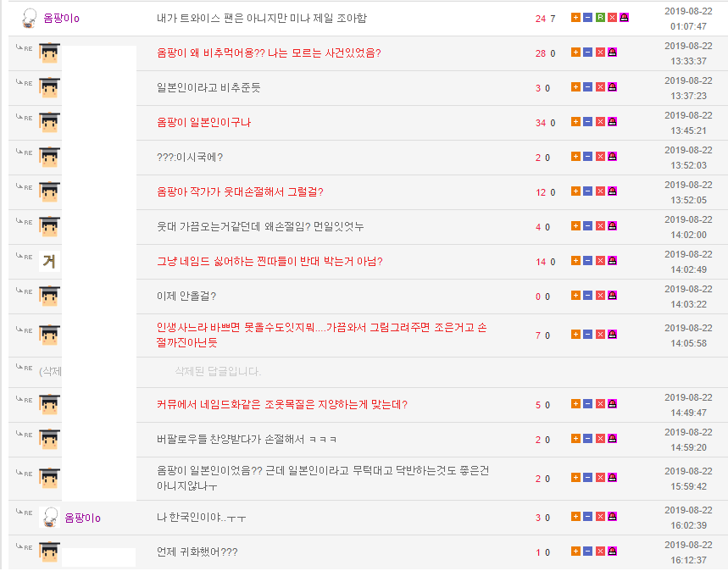This screenshot has width=728, height=571.
Task: Upvote the comment '???:이시국에?'
Action: click(x=575, y=157)
